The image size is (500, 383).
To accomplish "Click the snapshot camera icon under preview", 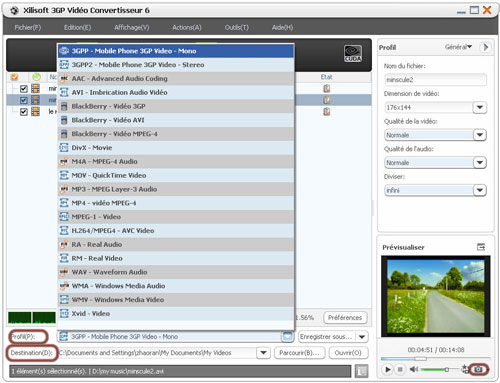I will click(x=478, y=369).
